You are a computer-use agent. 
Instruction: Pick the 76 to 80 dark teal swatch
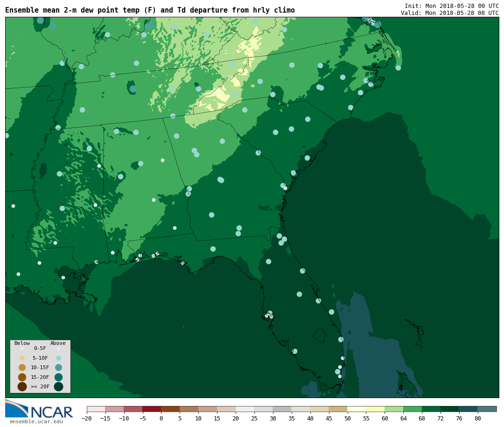tap(469, 409)
